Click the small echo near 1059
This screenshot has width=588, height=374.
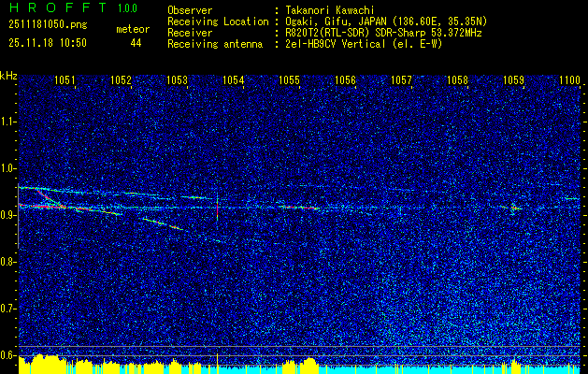pos(513,208)
